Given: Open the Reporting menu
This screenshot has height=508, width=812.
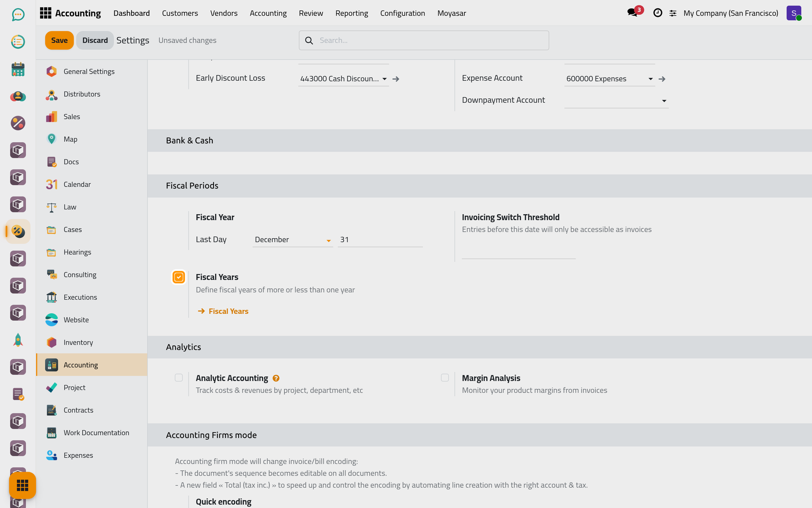Looking at the screenshot, I should click(x=351, y=13).
